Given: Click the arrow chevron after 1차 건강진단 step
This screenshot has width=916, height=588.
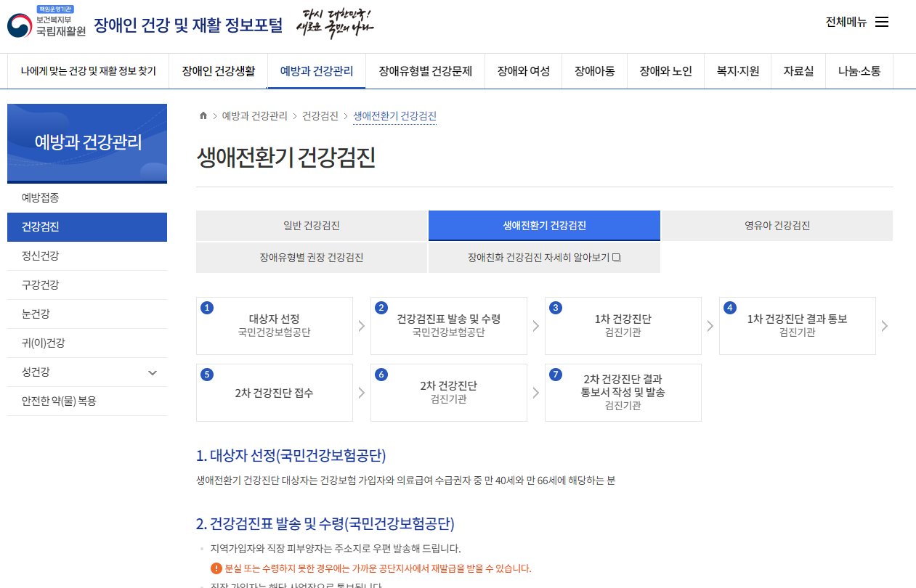Looking at the screenshot, I should click(x=710, y=325).
